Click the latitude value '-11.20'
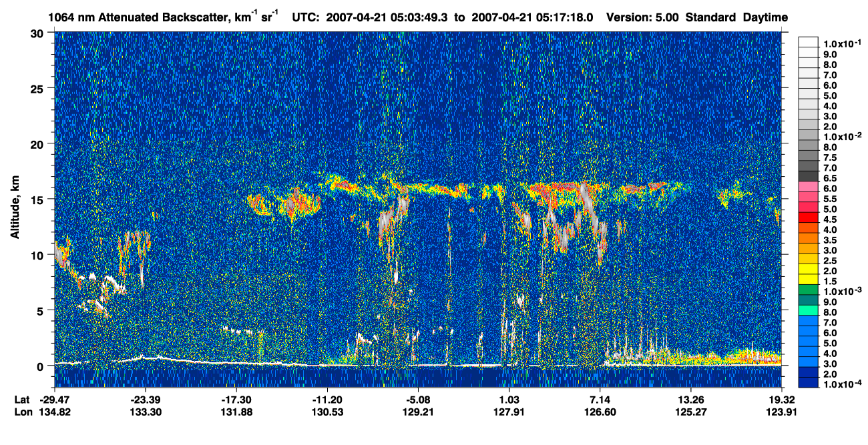The height and width of the screenshot is (445, 868). point(327,400)
